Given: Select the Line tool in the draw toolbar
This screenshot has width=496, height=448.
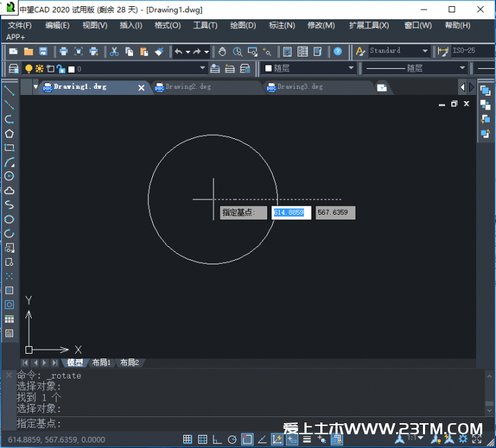Looking at the screenshot, I should point(9,90).
